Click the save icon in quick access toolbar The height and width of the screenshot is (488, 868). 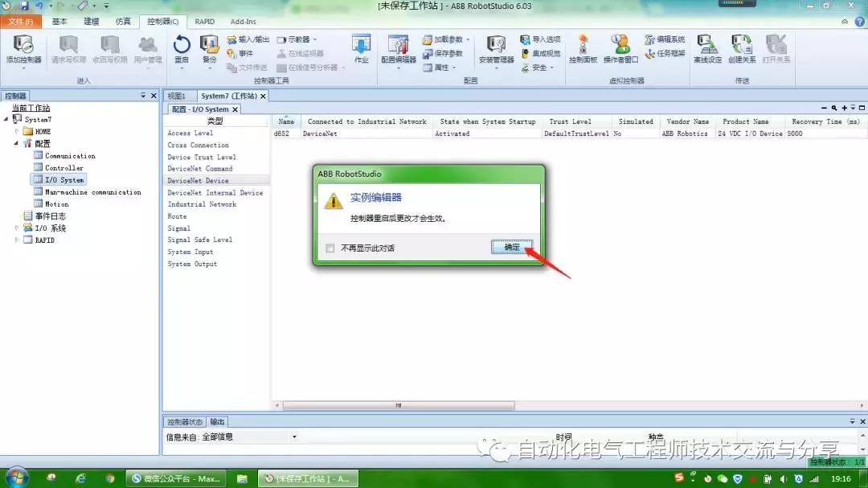[24, 6]
